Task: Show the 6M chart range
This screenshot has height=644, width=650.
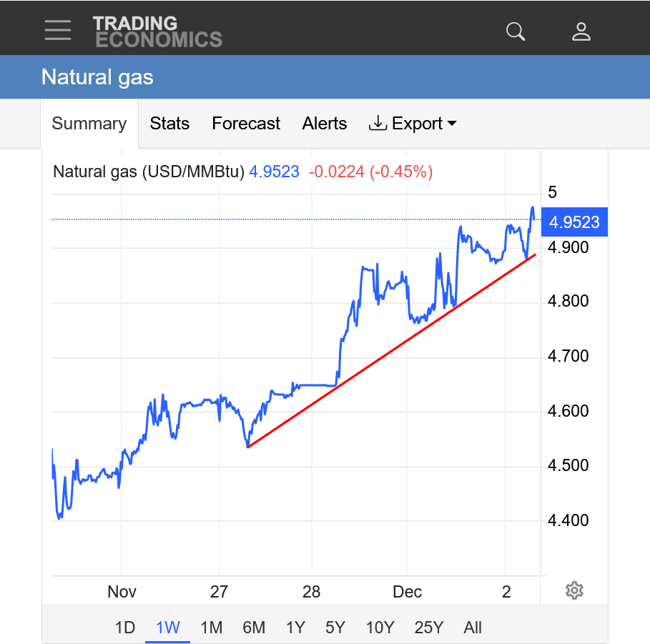Action: [x=254, y=628]
